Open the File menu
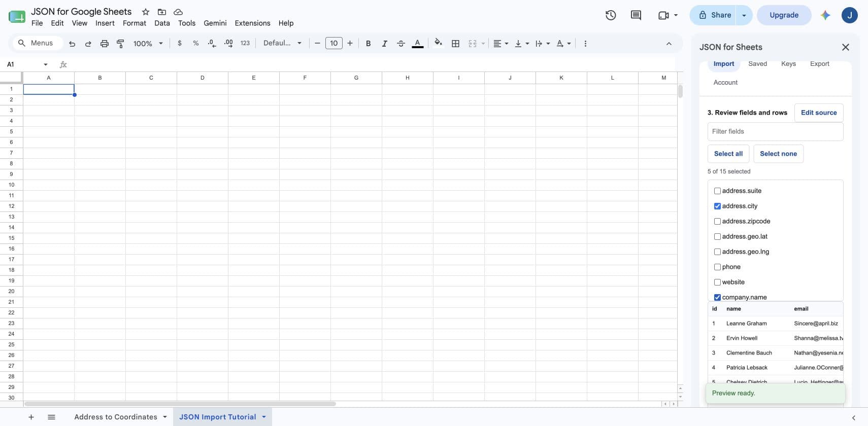Screen dimensions: 868x426 (37, 23)
